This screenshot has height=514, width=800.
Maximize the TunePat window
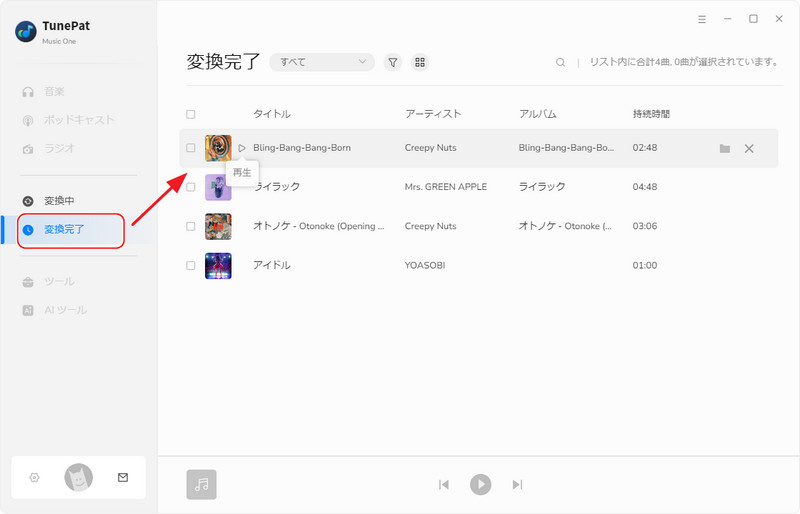753,19
